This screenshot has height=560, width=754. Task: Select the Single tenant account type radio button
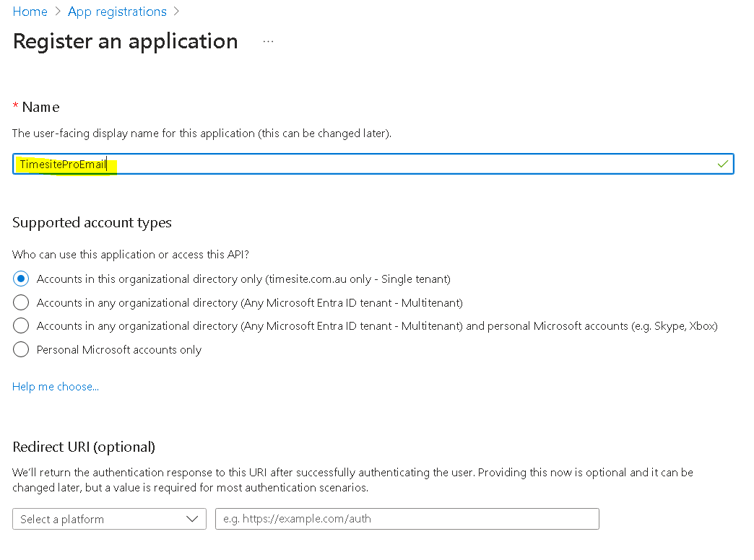click(22, 279)
